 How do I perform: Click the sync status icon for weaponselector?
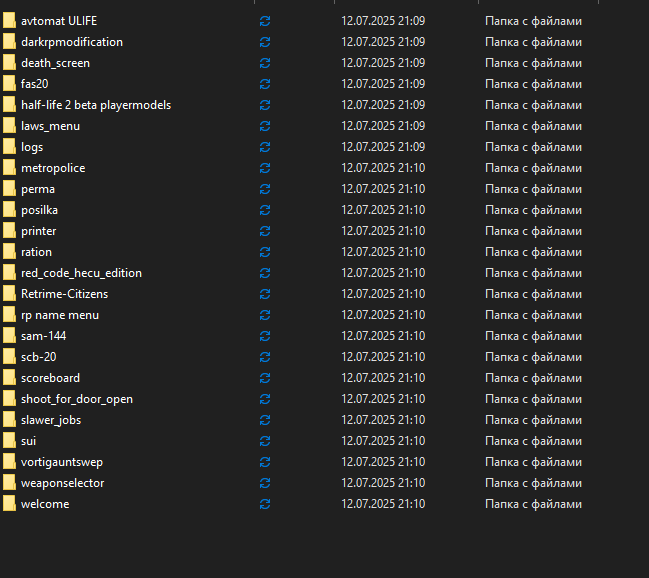(265, 483)
